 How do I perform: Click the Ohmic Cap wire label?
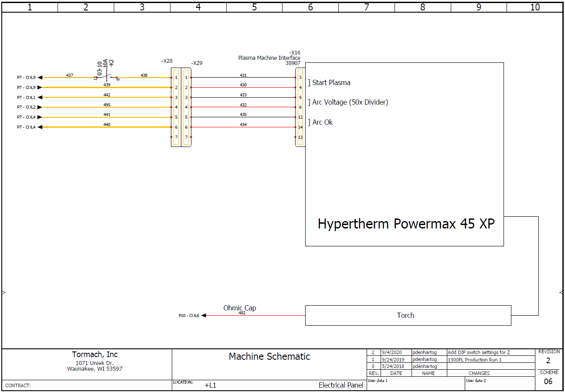(x=240, y=308)
